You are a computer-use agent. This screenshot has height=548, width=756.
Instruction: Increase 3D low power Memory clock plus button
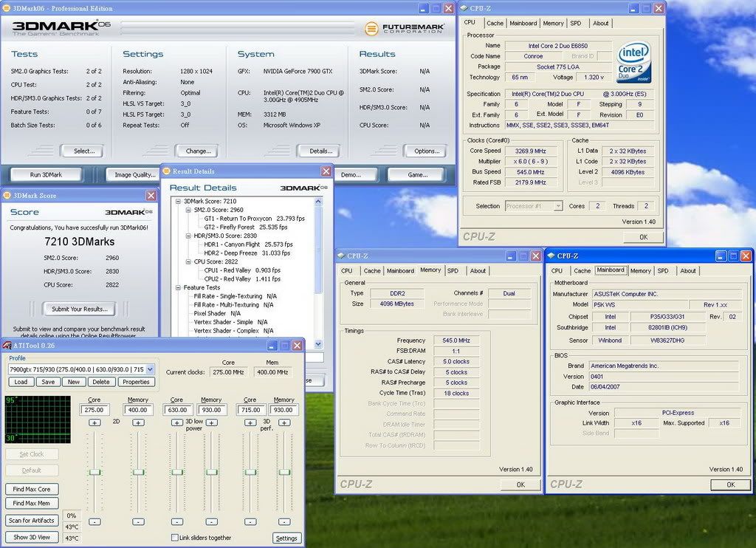(212, 422)
